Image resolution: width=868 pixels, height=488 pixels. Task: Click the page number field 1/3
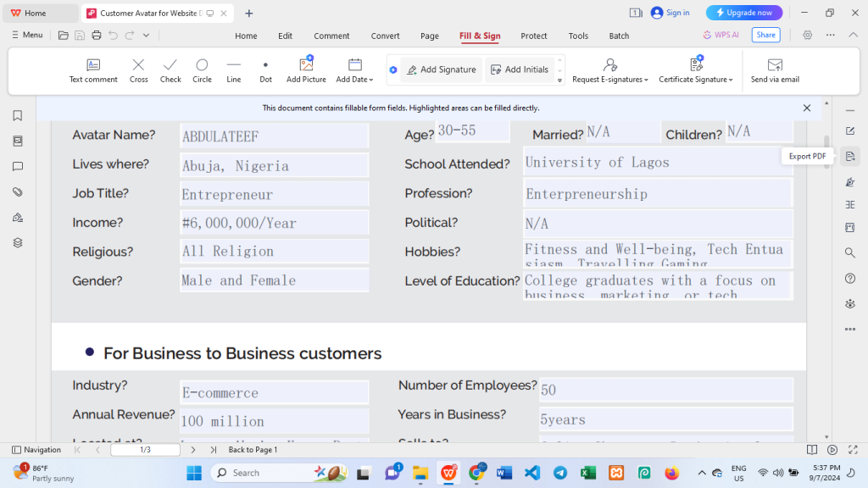tap(145, 450)
